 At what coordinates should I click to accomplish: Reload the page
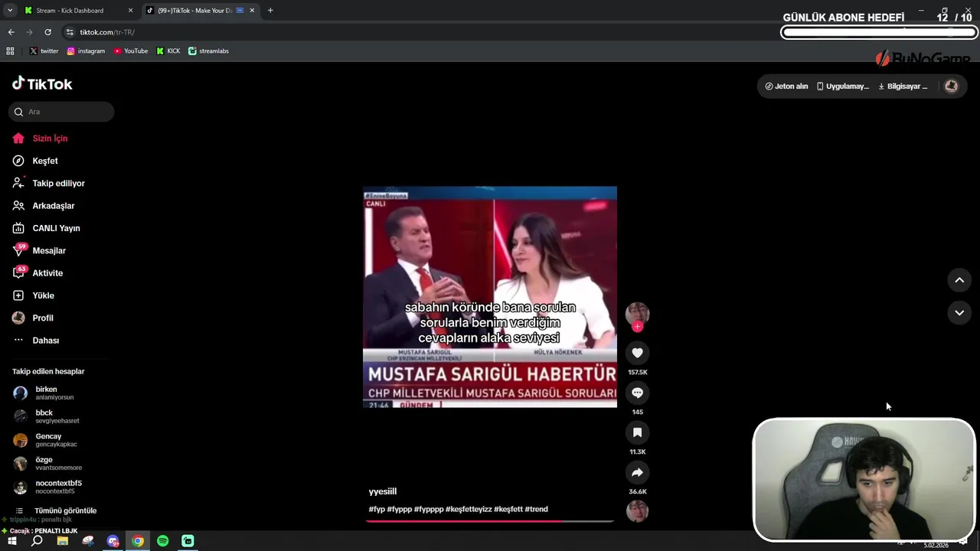pos(47,32)
